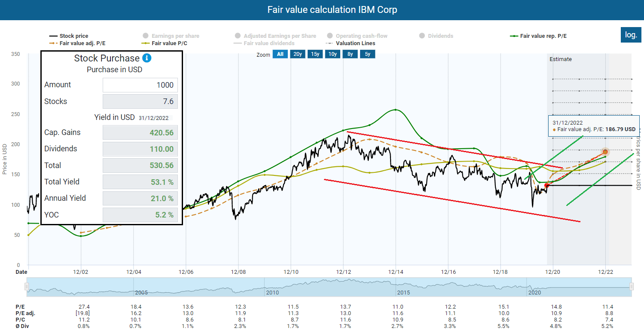The height and width of the screenshot is (334, 644).
Task: Click the P/C value 7.4
Action: pyautogui.click(x=608, y=320)
